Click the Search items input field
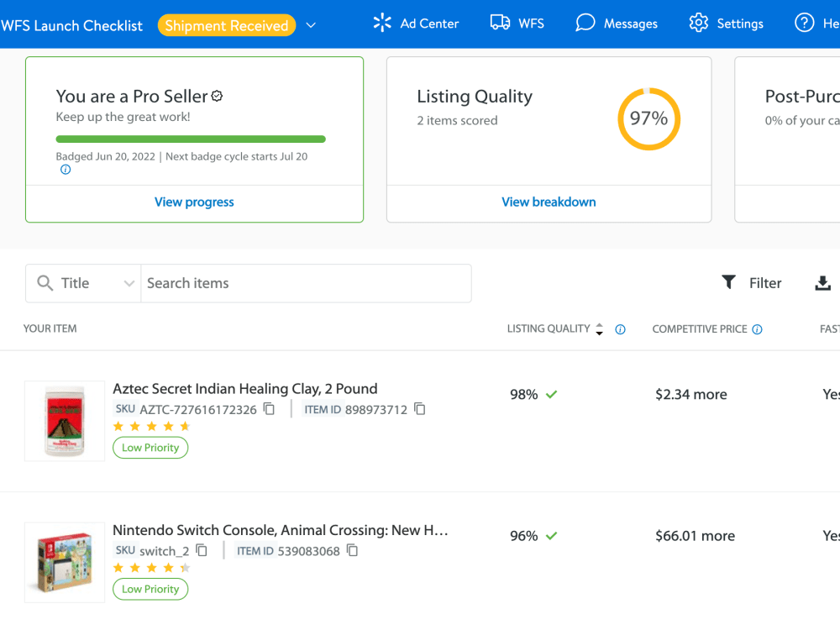Image resolution: width=840 pixels, height=630 pixels. [306, 283]
